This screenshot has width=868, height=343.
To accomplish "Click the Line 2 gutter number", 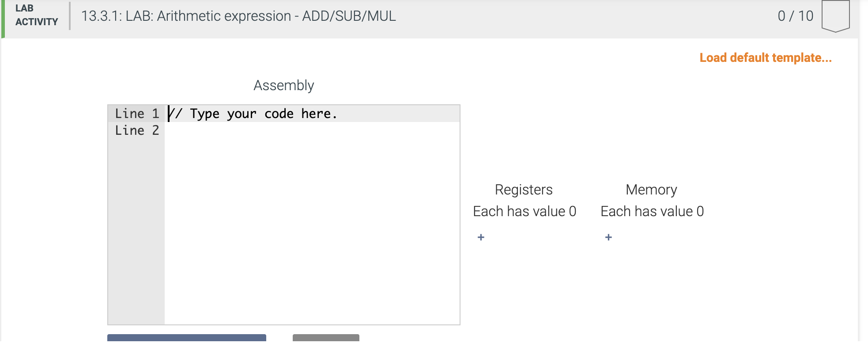I will [x=137, y=130].
